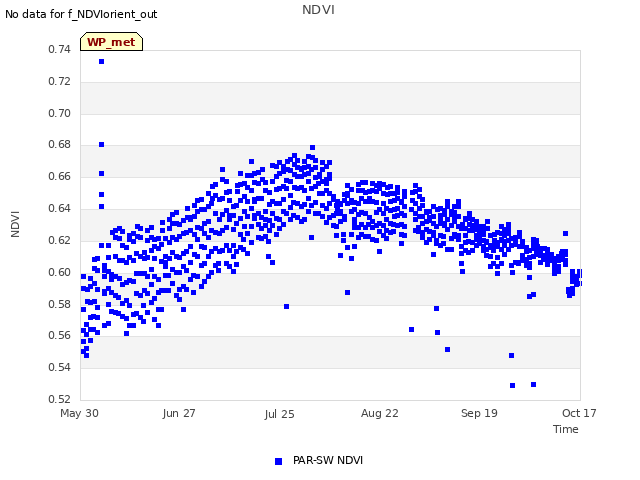Select the PAR-SW NDVI legend label

(x=328, y=460)
